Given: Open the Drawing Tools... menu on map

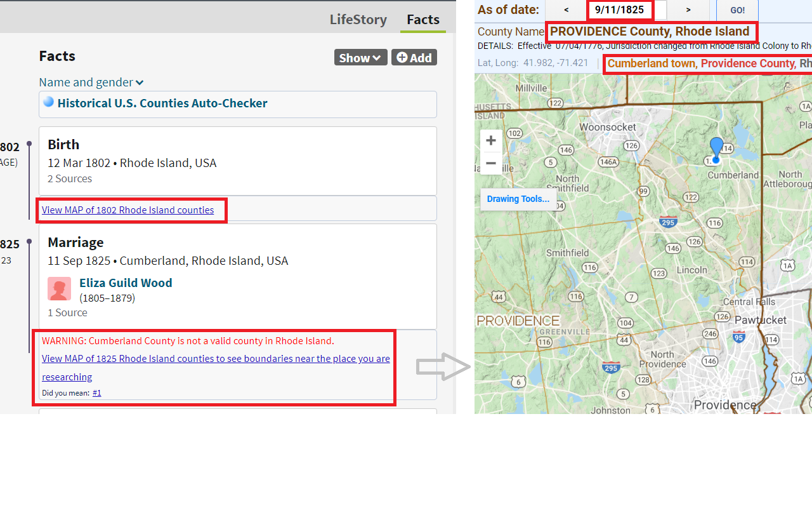Looking at the screenshot, I should pos(518,199).
